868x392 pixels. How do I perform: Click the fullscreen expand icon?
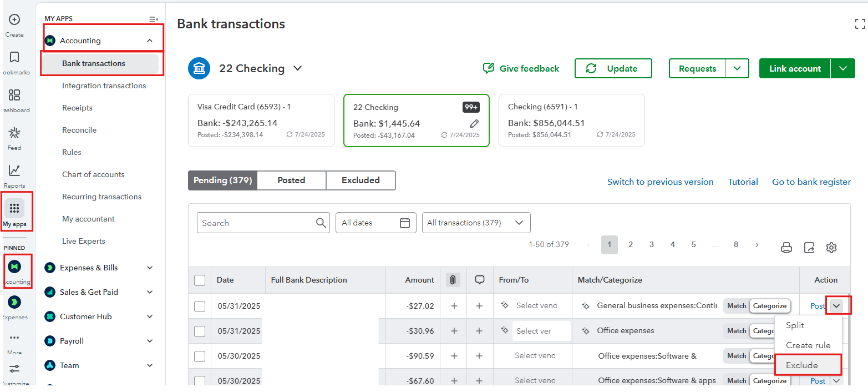860,23
